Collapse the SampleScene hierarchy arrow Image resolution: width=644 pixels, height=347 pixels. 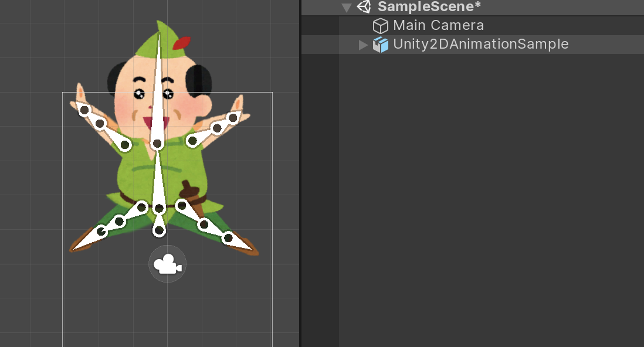click(x=347, y=8)
